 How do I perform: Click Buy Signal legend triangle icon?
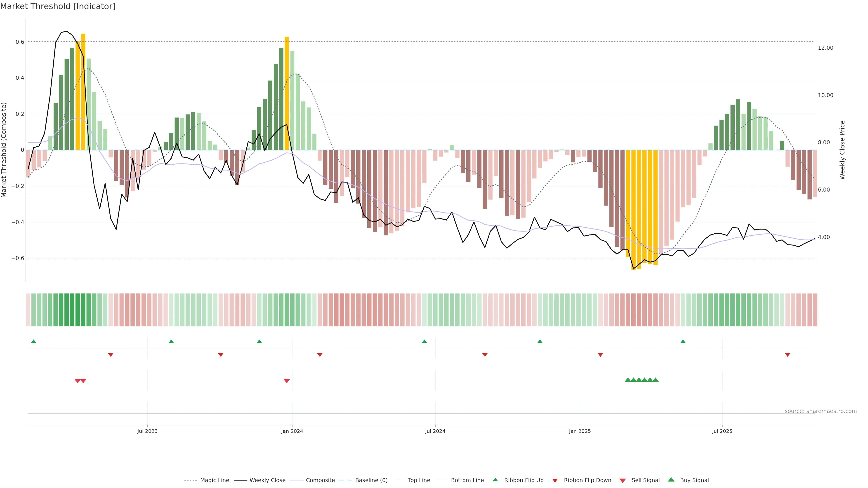click(671, 480)
